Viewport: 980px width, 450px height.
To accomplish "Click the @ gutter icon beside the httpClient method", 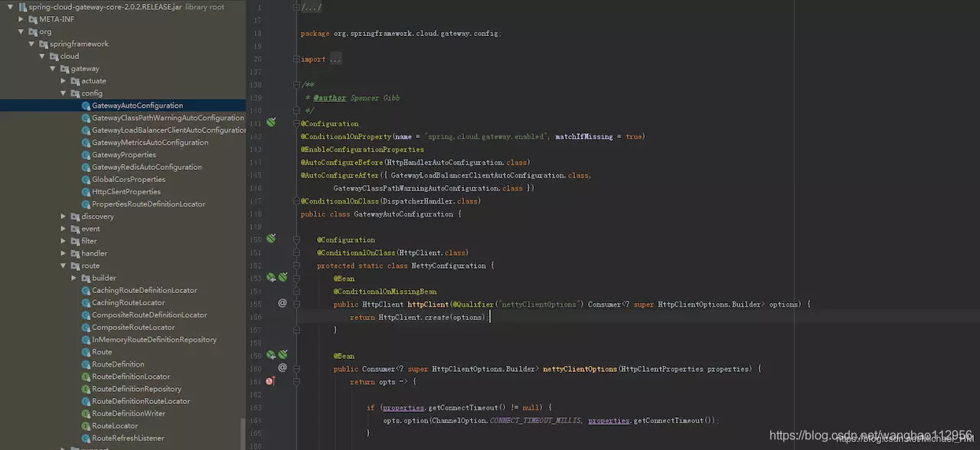I will (x=283, y=303).
